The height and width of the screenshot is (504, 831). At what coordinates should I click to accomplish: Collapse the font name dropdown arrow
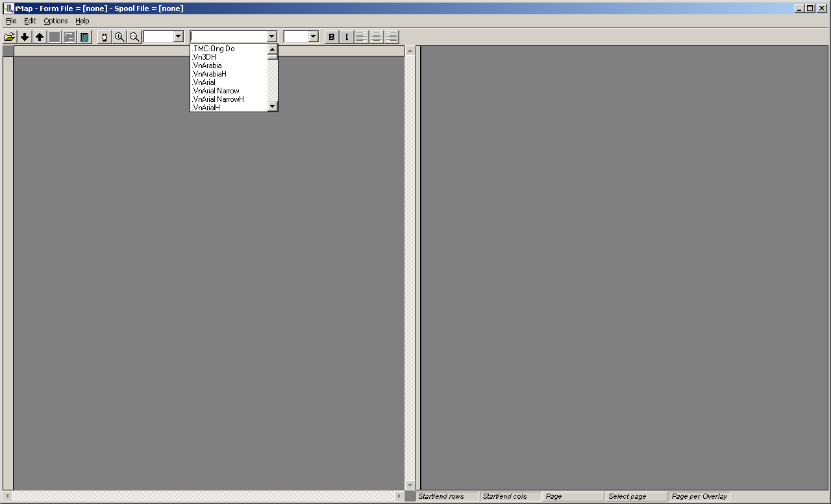click(x=272, y=37)
